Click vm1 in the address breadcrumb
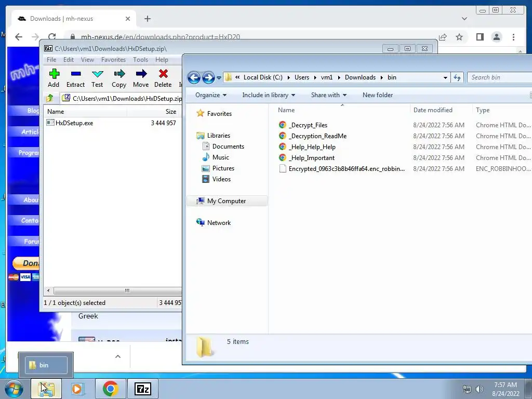 326,77
